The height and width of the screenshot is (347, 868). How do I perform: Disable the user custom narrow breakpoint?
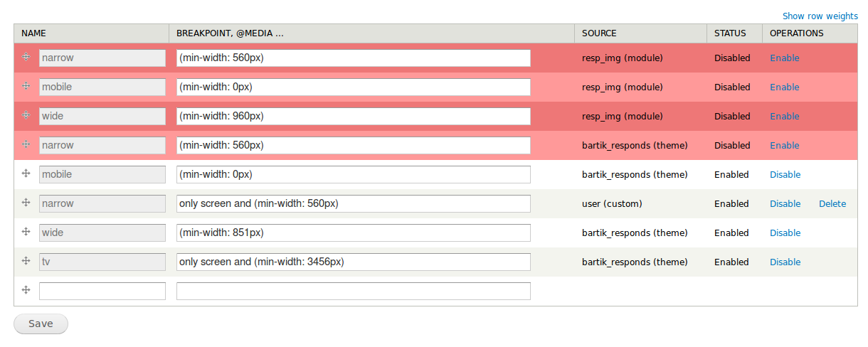pos(785,204)
